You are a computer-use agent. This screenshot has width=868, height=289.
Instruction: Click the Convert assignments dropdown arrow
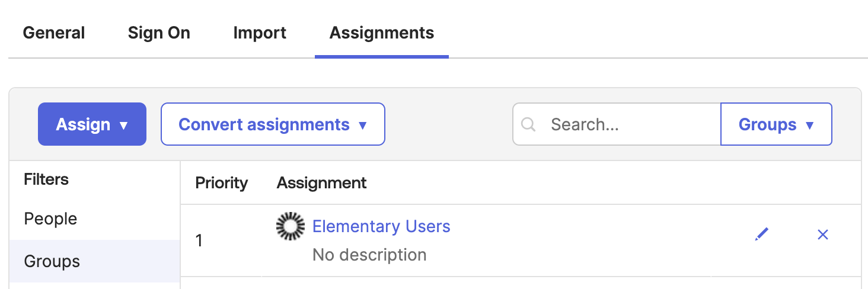pyautogui.click(x=363, y=126)
